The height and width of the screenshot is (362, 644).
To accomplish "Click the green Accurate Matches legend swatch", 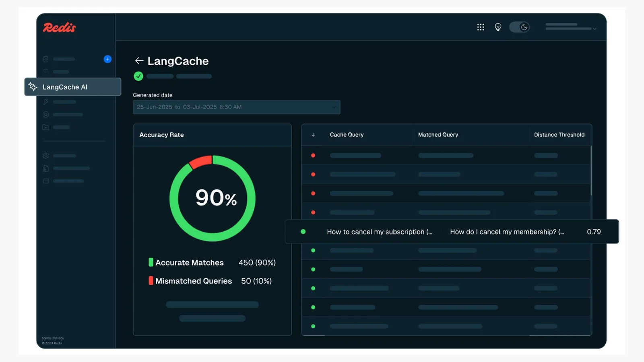I will [x=151, y=262].
